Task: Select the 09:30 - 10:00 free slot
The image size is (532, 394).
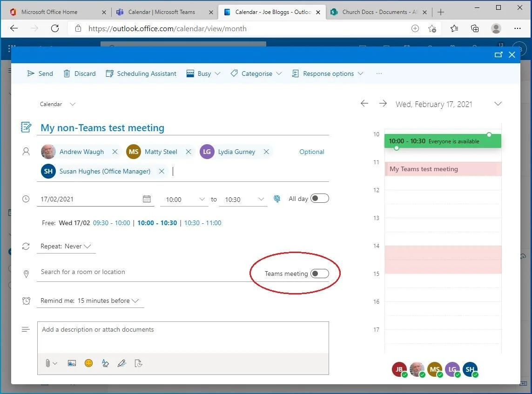Action: click(112, 223)
